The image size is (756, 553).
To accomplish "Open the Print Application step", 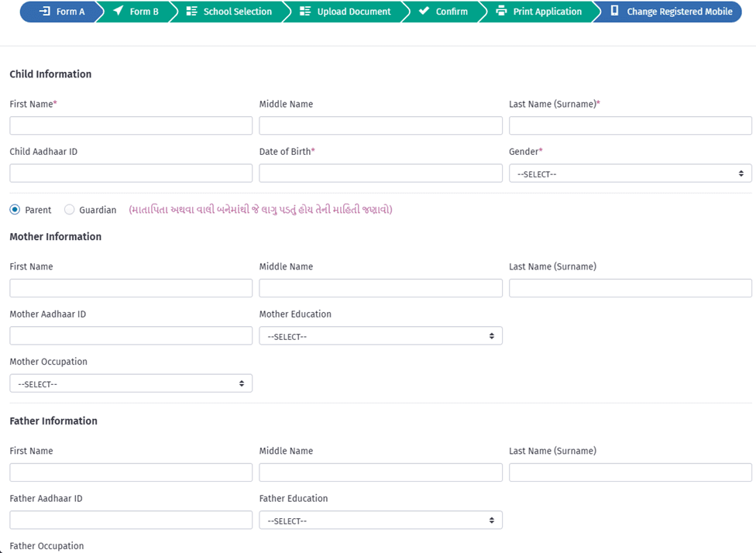I will [x=547, y=12].
